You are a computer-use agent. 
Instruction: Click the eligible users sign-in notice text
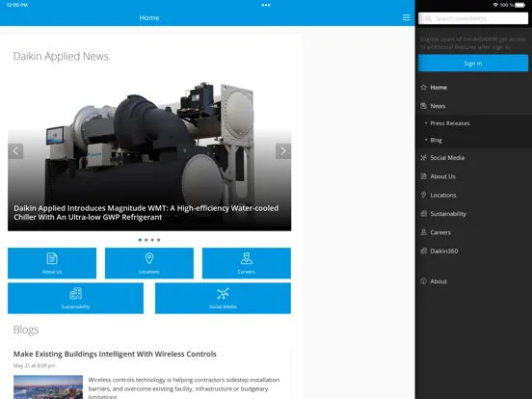tap(472, 43)
